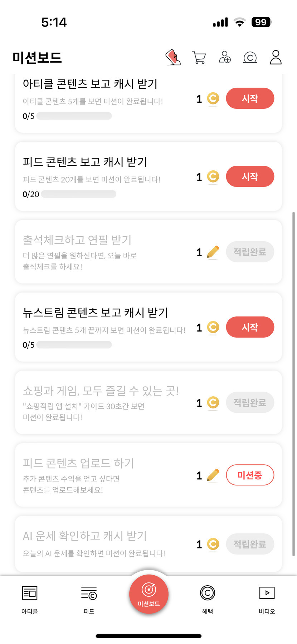Open the shopping cart
Image resolution: width=297 pixels, height=644 pixels.
(199, 57)
